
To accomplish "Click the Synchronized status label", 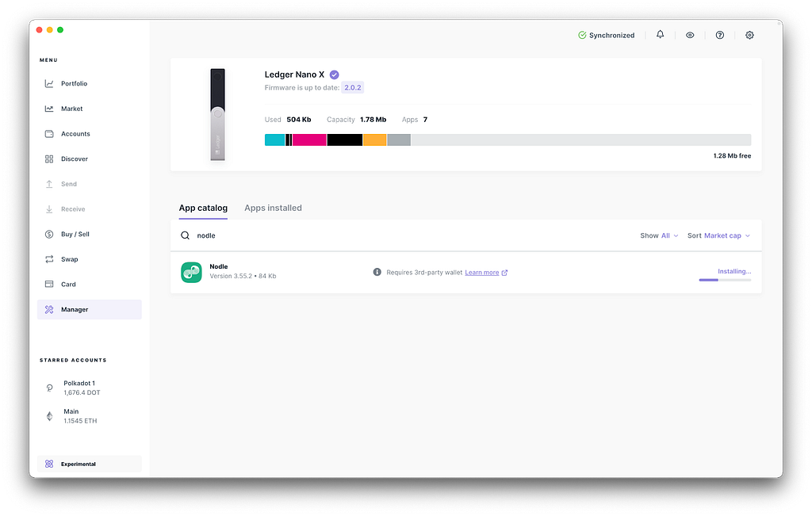I will pos(611,35).
